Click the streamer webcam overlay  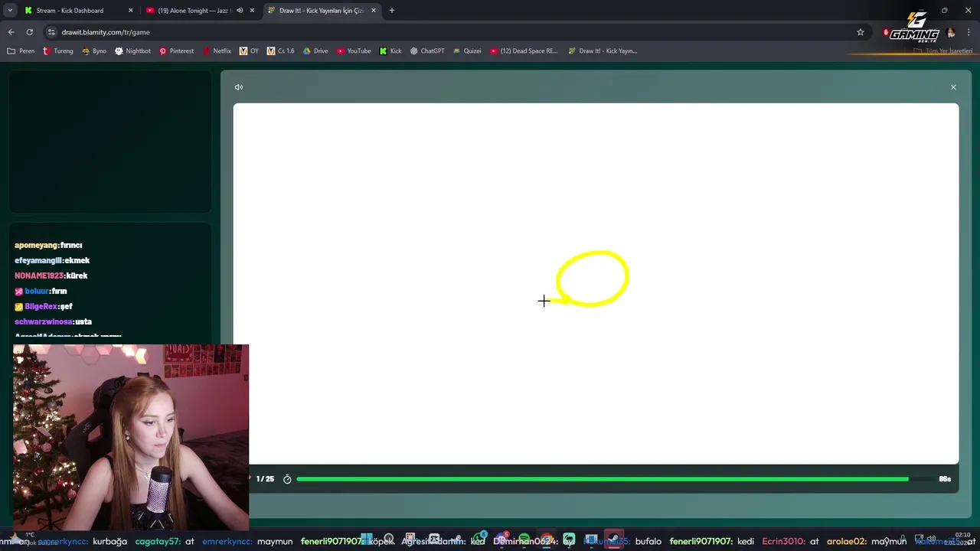[131, 438]
